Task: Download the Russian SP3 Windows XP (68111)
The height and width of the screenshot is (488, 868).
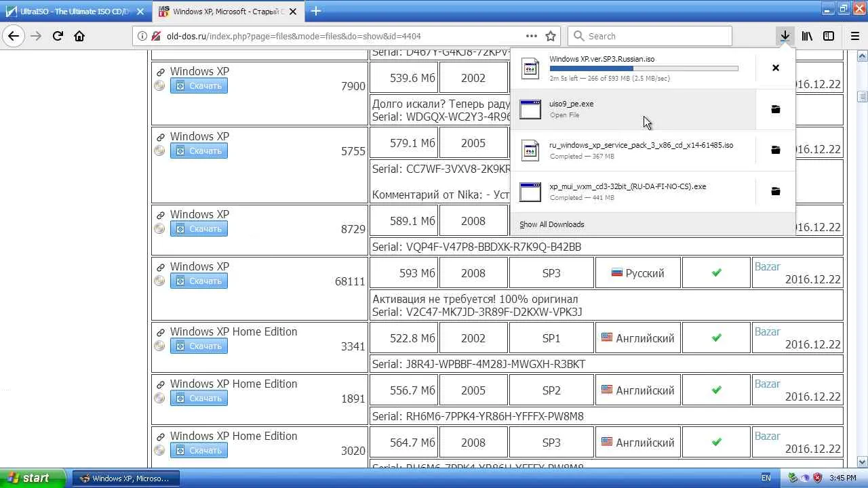Action: coord(199,281)
